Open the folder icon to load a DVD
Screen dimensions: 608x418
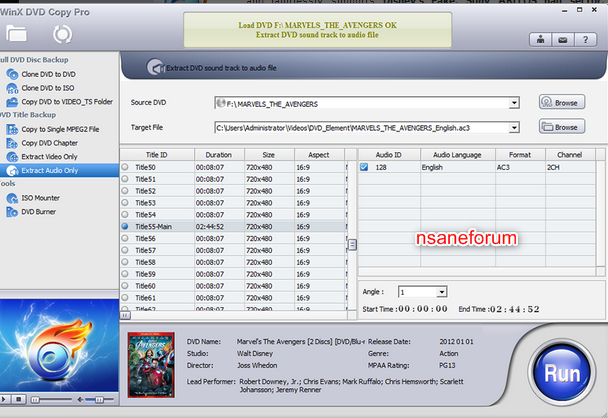tap(16, 34)
